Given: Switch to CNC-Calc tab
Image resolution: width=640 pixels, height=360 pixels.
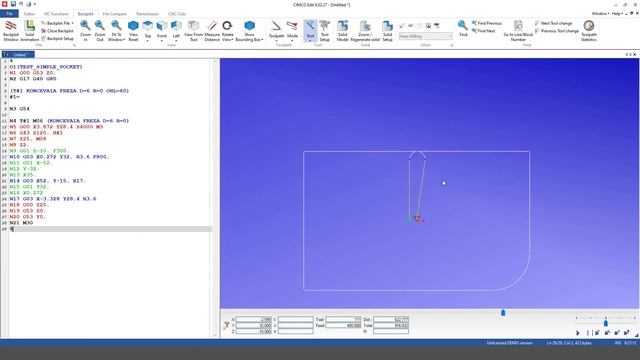Looking at the screenshot, I should click(177, 14).
